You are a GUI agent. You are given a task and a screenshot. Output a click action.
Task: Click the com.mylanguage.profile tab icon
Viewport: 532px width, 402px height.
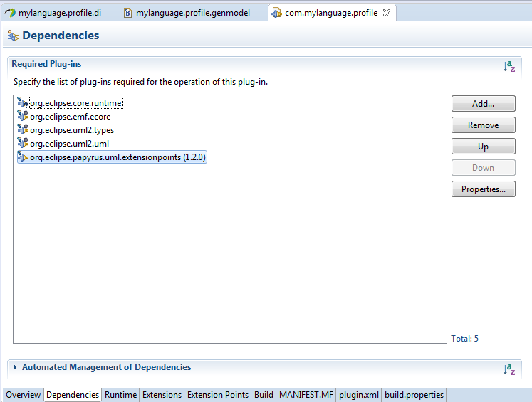276,13
